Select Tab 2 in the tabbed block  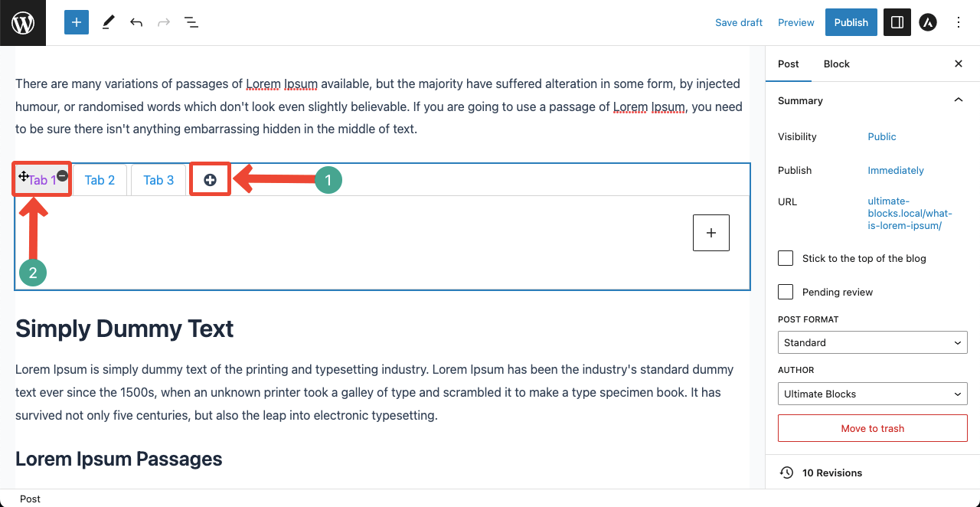coord(100,180)
